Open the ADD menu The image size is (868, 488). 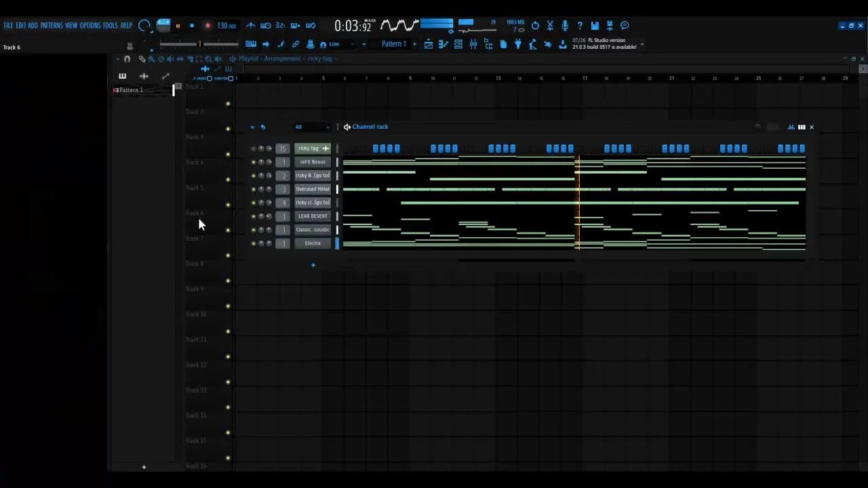point(33,26)
